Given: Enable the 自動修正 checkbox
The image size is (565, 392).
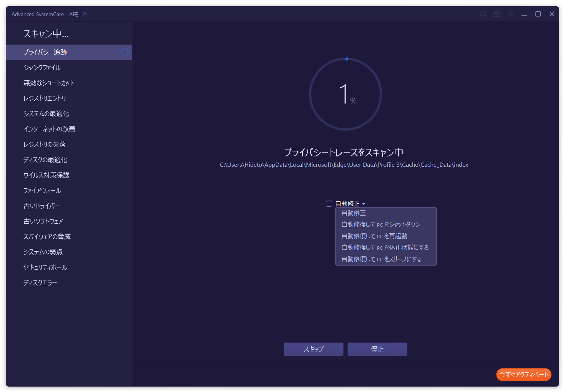Looking at the screenshot, I should click(329, 203).
